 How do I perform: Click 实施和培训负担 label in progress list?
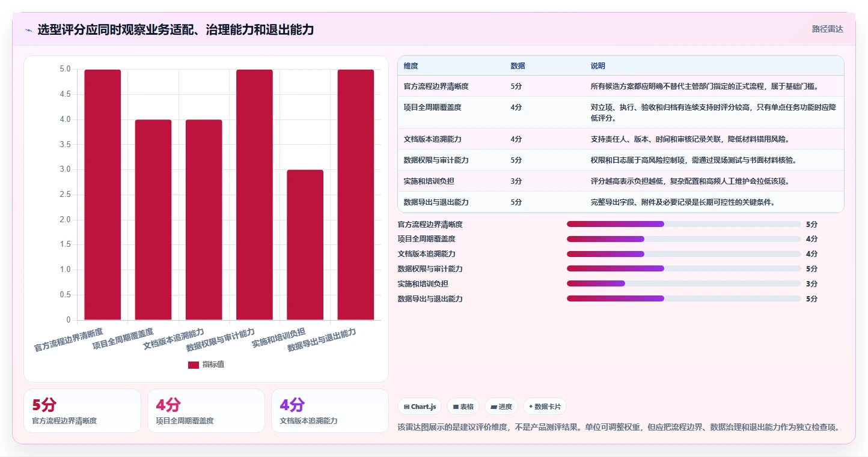coord(423,283)
